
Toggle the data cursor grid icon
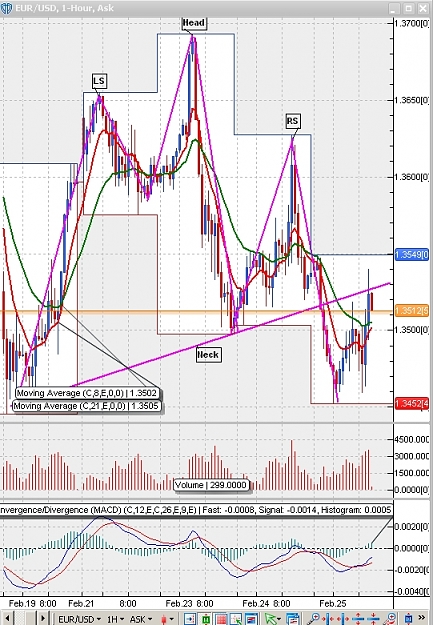click(x=236, y=619)
